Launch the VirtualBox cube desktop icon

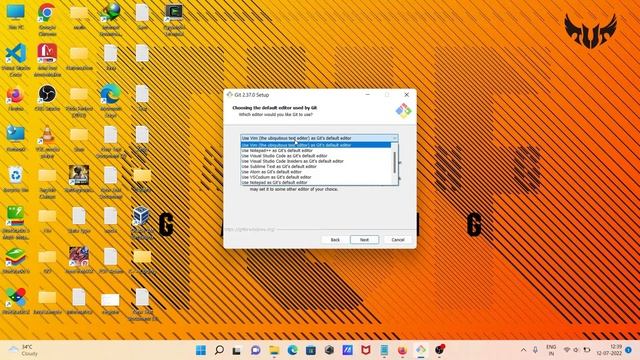[141, 222]
